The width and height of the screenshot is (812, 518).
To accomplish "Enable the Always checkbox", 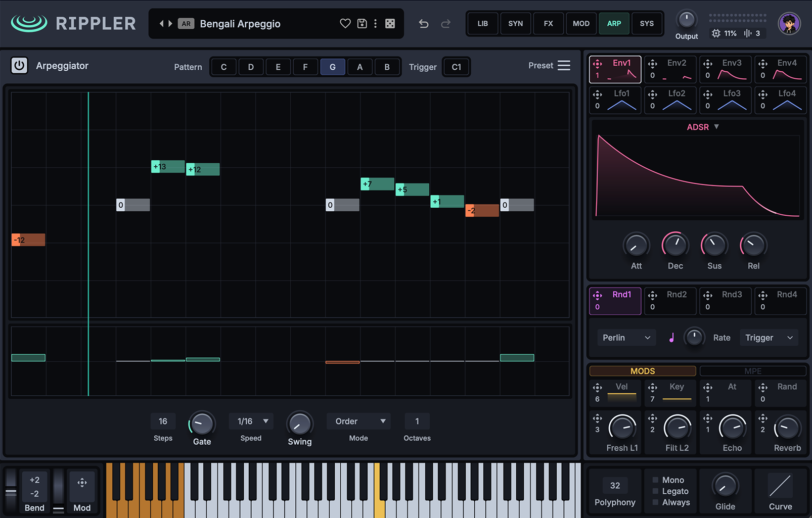I will click(656, 502).
